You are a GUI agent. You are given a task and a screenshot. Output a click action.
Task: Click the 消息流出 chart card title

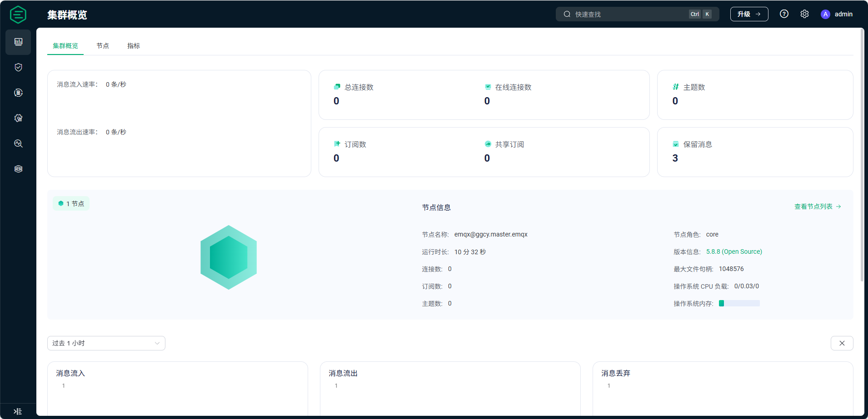pyautogui.click(x=343, y=373)
